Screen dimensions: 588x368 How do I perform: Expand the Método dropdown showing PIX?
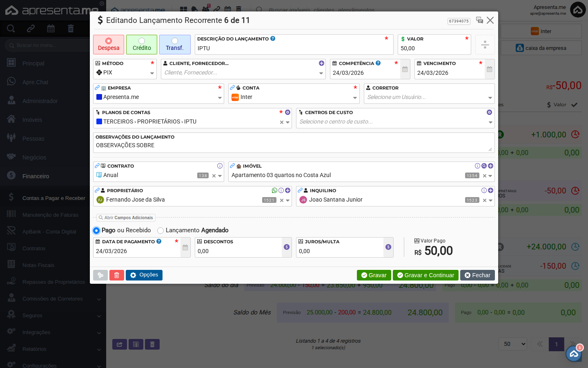coord(152,73)
